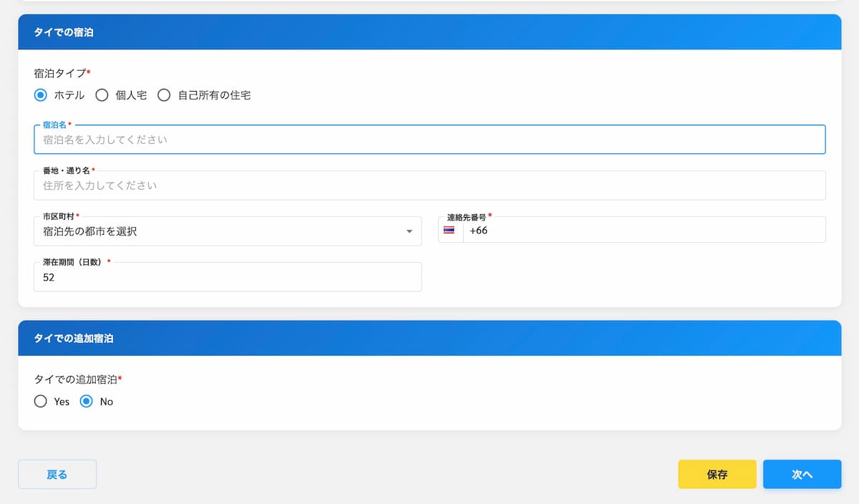Select the 自己所有の住宅 accommodation type
Image resolution: width=859 pixels, height=504 pixels.
pyautogui.click(x=164, y=94)
